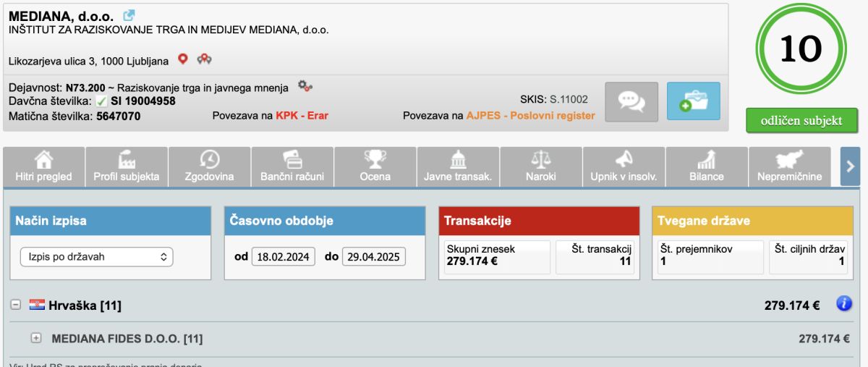
Task: Click the blue briefcase add button
Action: tap(693, 101)
